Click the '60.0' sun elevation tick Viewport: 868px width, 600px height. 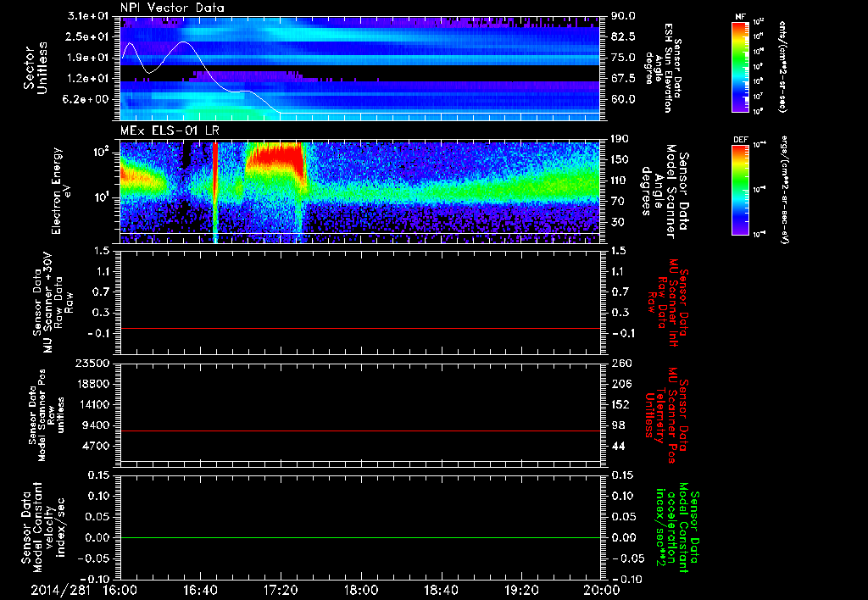[x=623, y=100]
